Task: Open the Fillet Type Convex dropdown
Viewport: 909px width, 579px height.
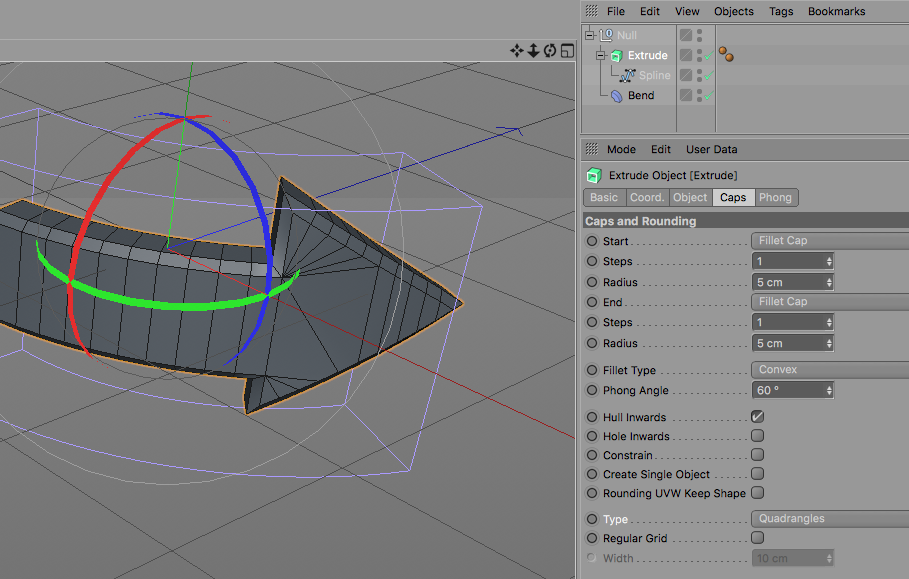Action: coord(828,370)
